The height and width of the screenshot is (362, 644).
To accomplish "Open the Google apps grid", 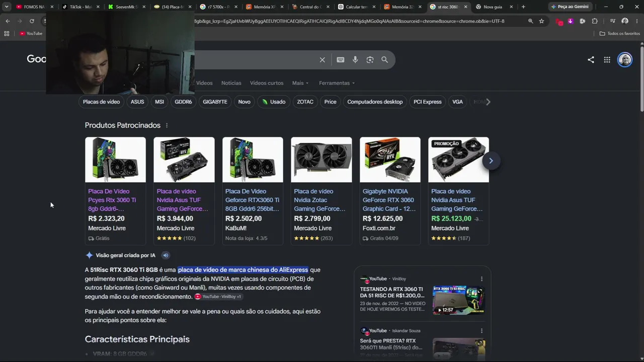I will click(x=607, y=60).
